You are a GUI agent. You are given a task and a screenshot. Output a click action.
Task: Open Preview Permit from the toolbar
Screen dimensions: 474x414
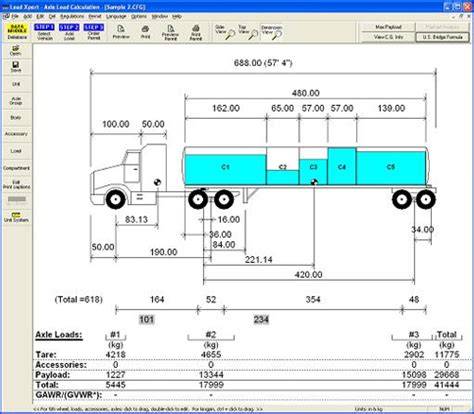pyautogui.click(x=170, y=33)
